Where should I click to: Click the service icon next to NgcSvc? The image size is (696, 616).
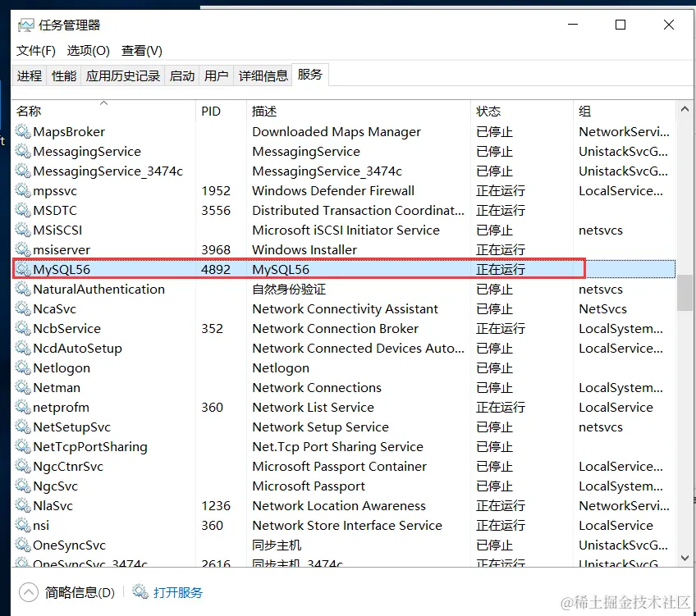point(23,486)
